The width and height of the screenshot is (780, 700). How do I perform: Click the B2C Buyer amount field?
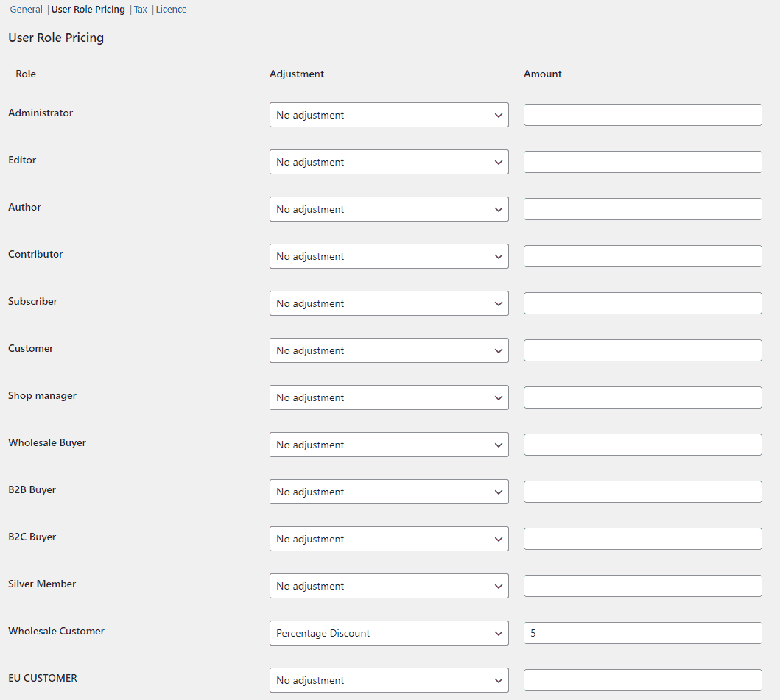643,539
